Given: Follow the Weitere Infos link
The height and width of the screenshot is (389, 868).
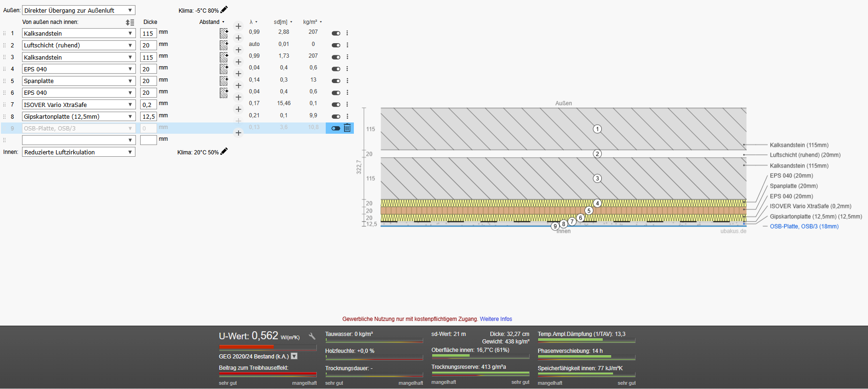Looking at the screenshot, I should 496,319.
